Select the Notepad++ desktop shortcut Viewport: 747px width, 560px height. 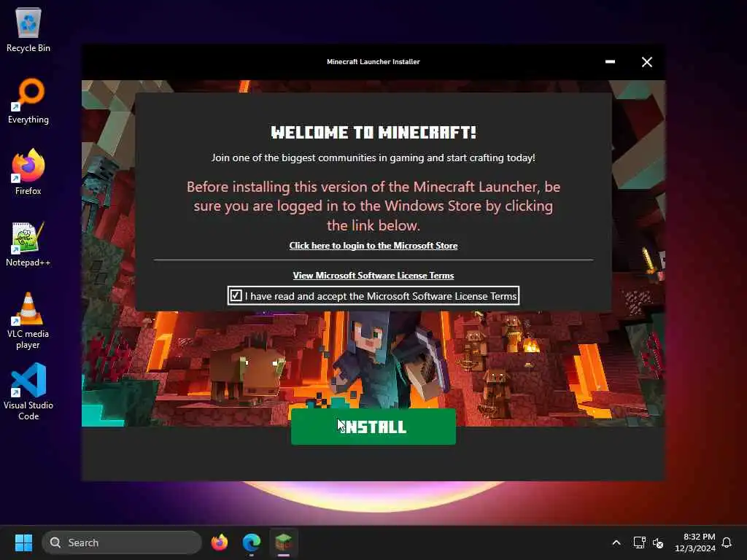coord(28,244)
